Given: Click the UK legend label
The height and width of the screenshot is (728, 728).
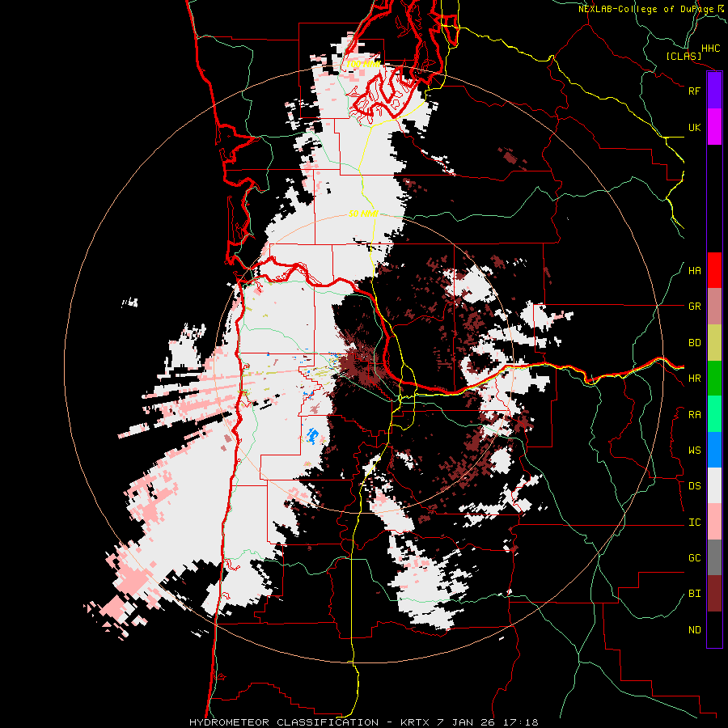Looking at the screenshot, I should click(694, 127).
